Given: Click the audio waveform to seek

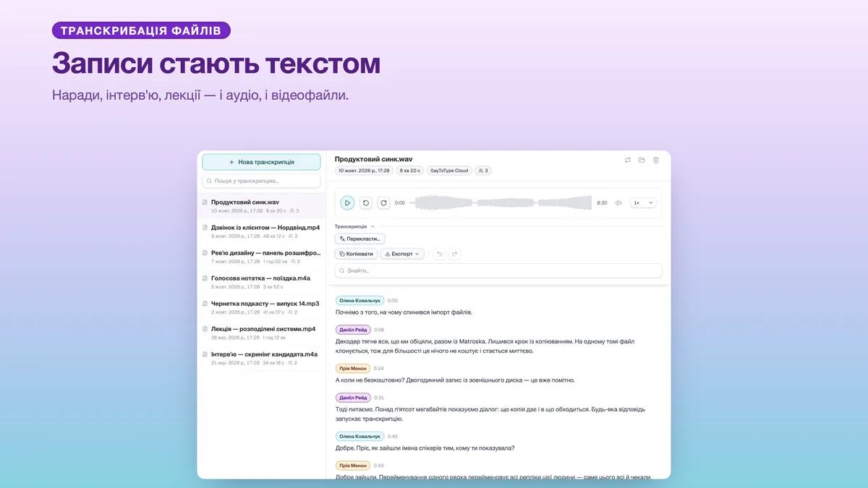Looking at the screenshot, I should (501, 203).
